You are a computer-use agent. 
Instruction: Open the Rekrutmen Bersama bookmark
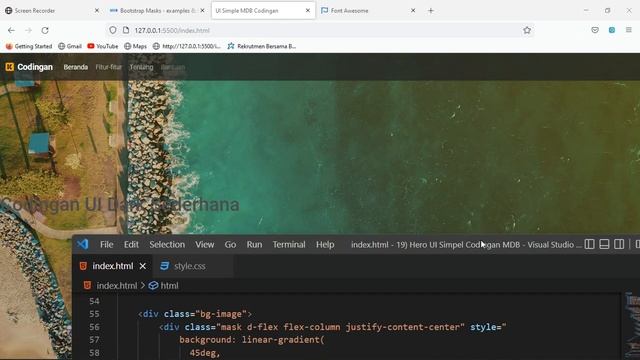point(262,46)
